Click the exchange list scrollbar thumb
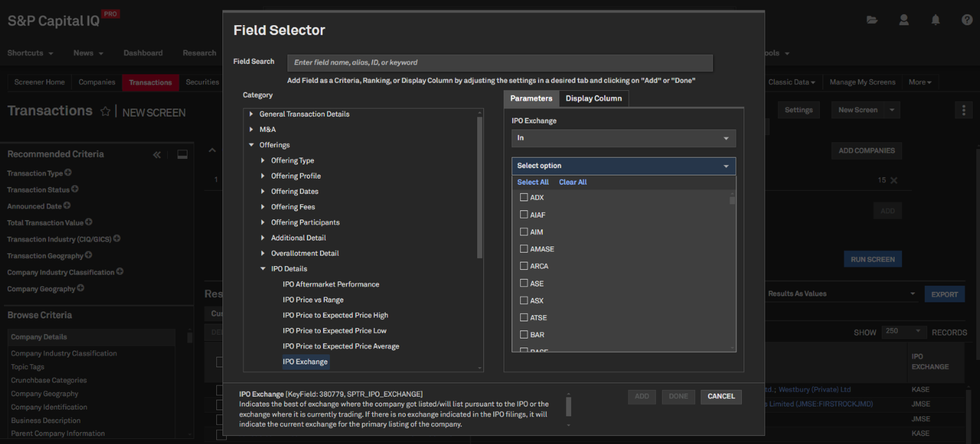The width and height of the screenshot is (980, 444). coord(732,200)
